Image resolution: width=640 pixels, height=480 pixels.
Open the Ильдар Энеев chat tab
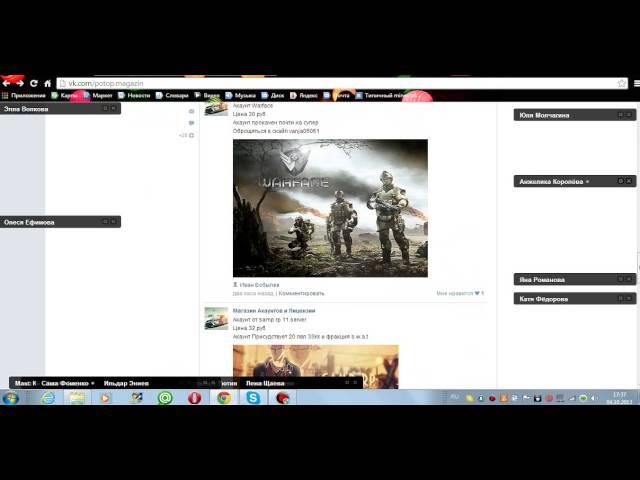click(x=126, y=383)
